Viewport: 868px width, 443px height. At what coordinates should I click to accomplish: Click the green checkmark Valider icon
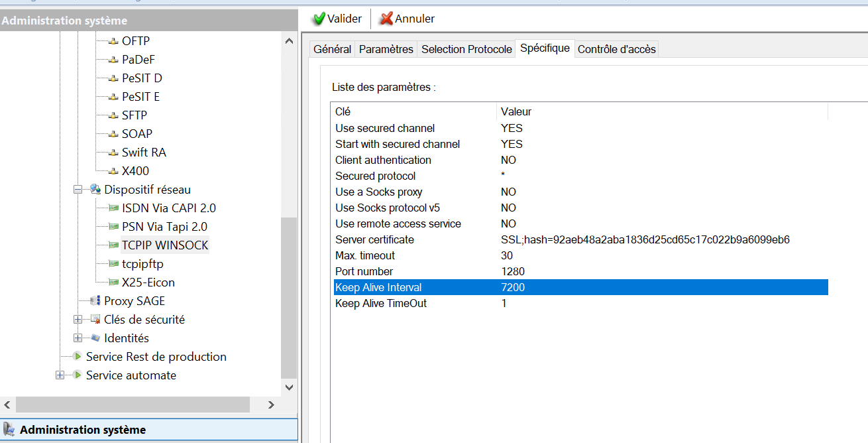click(x=319, y=19)
